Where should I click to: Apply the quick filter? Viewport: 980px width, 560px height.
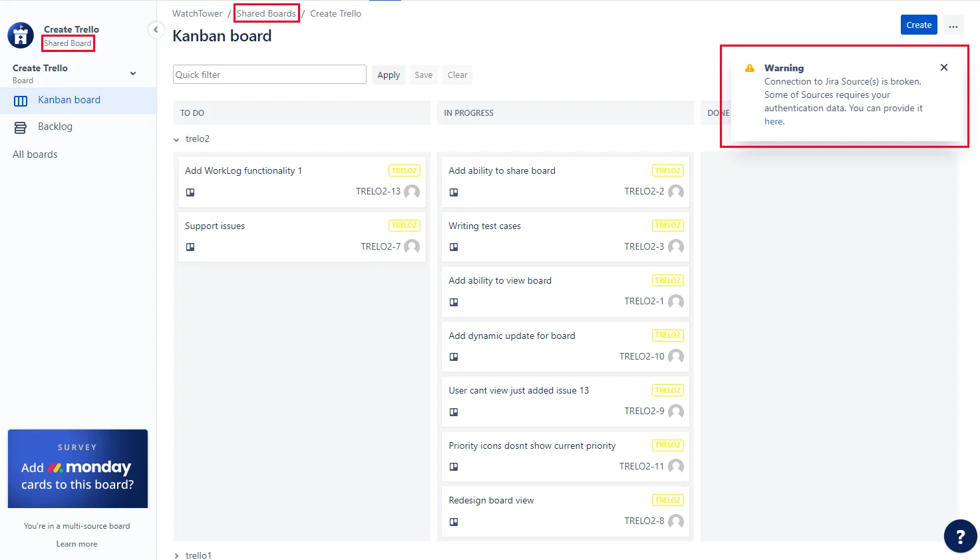389,75
